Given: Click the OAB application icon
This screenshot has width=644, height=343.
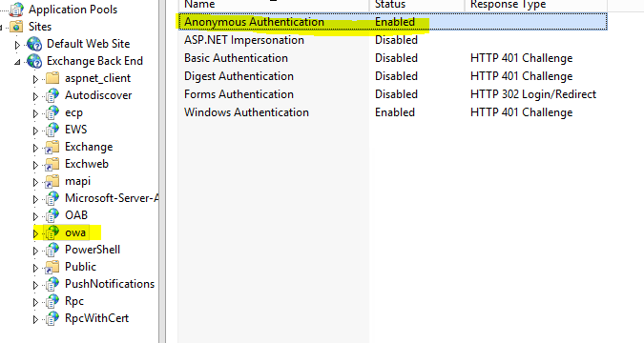Looking at the screenshot, I should [52, 215].
